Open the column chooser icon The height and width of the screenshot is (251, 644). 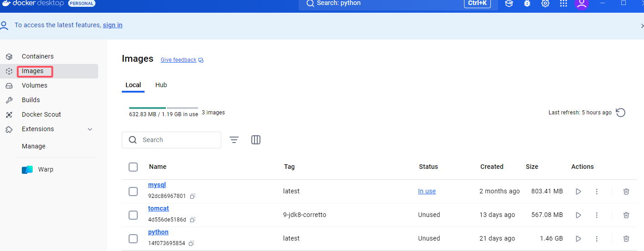click(x=256, y=140)
